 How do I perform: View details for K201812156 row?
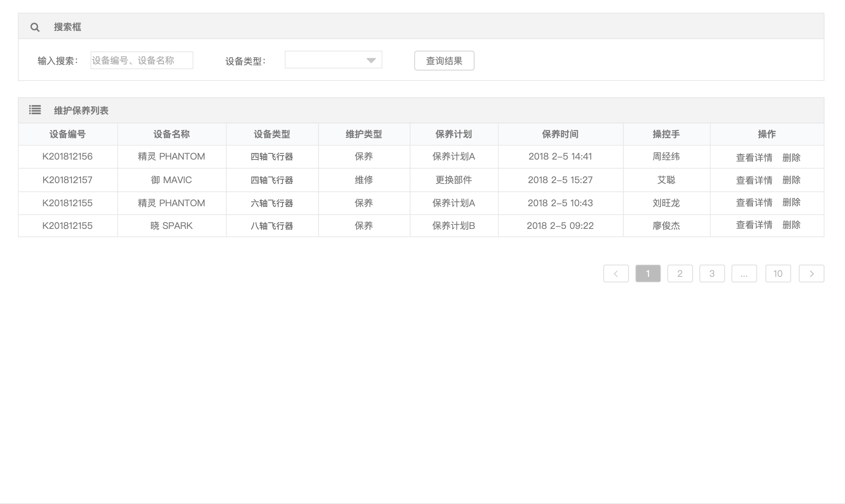(x=754, y=157)
